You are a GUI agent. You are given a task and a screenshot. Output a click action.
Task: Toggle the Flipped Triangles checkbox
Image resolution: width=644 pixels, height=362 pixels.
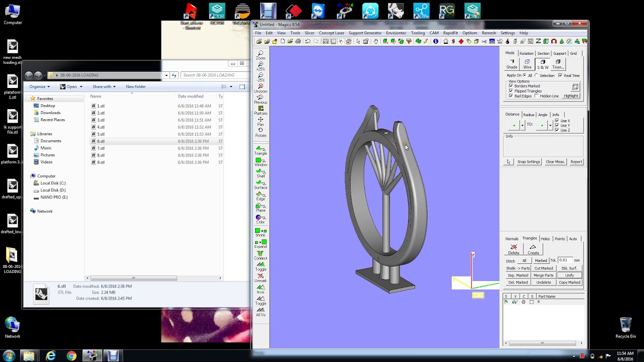pyautogui.click(x=511, y=91)
